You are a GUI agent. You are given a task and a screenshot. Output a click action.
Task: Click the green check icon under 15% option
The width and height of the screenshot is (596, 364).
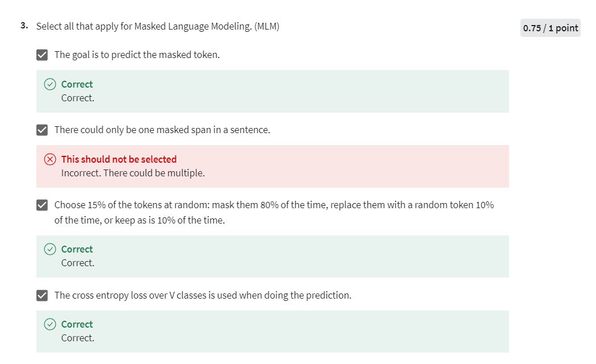[x=50, y=249]
